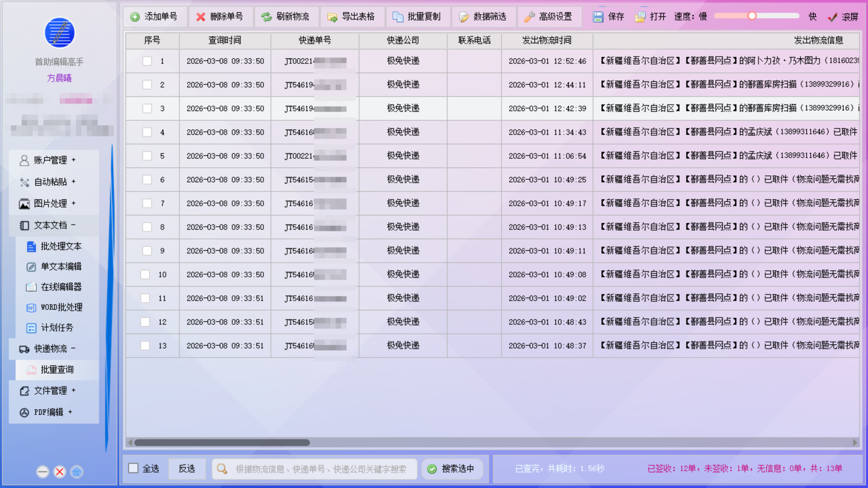Click the 打开 folder icon

(x=640, y=17)
